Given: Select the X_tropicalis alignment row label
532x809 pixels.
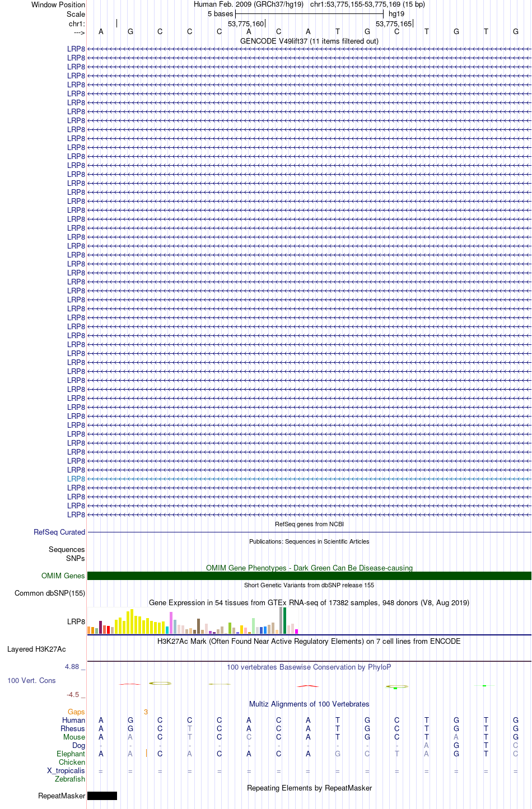Looking at the screenshot, I should pyautogui.click(x=66, y=771).
